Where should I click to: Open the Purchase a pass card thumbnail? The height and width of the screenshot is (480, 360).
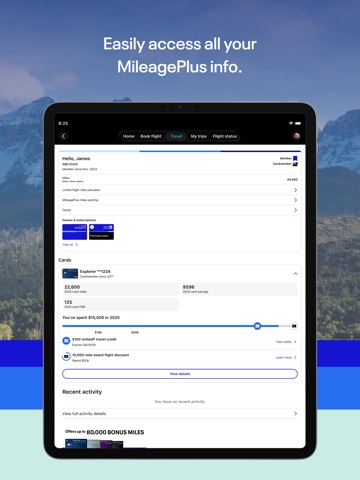(x=101, y=232)
